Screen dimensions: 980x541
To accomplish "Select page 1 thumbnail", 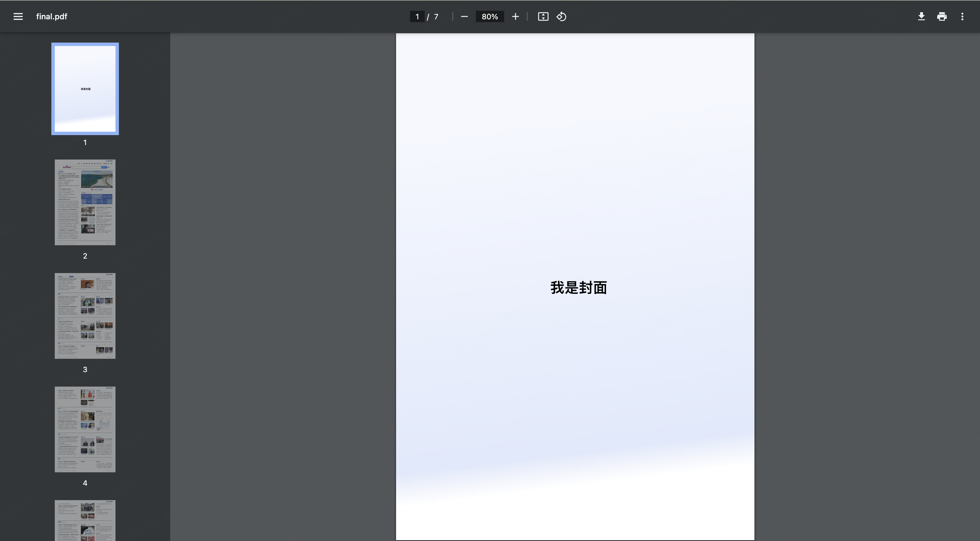I will 85,89.
